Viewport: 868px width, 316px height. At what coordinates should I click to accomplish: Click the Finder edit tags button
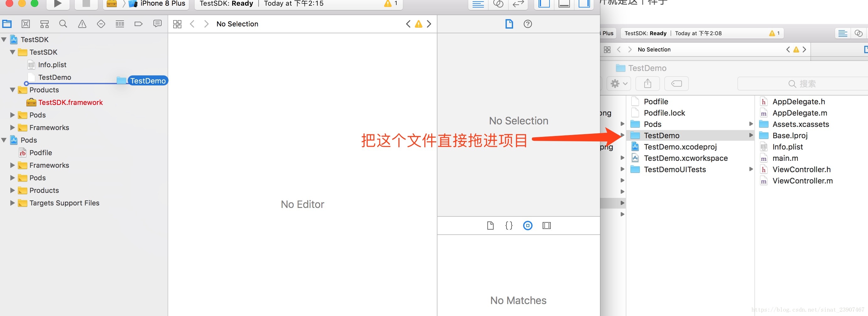676,84
